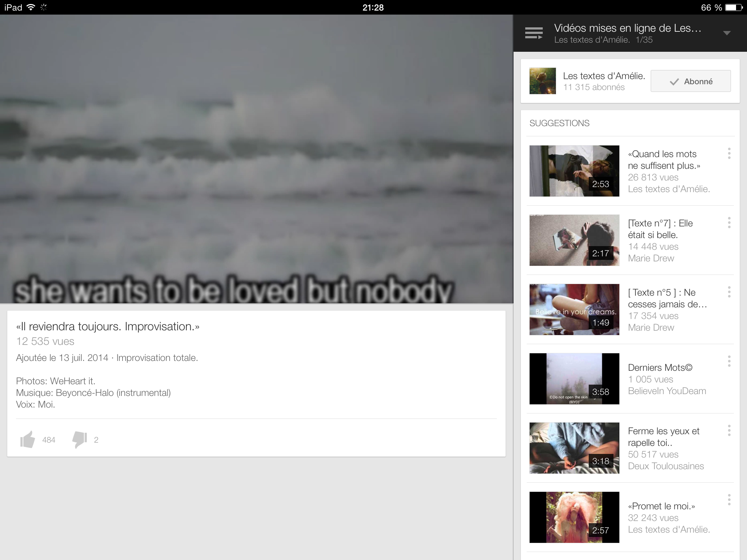747x560 pixels.
Task: Tap the battery indicator in status bar
Action: coord(734,7)
